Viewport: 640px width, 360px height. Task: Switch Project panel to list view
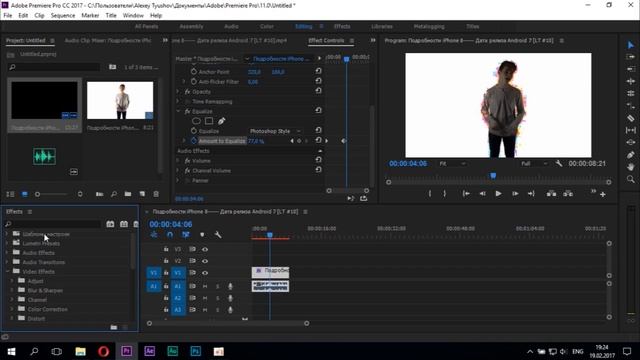pyautogui.click(x=11, y=194)
